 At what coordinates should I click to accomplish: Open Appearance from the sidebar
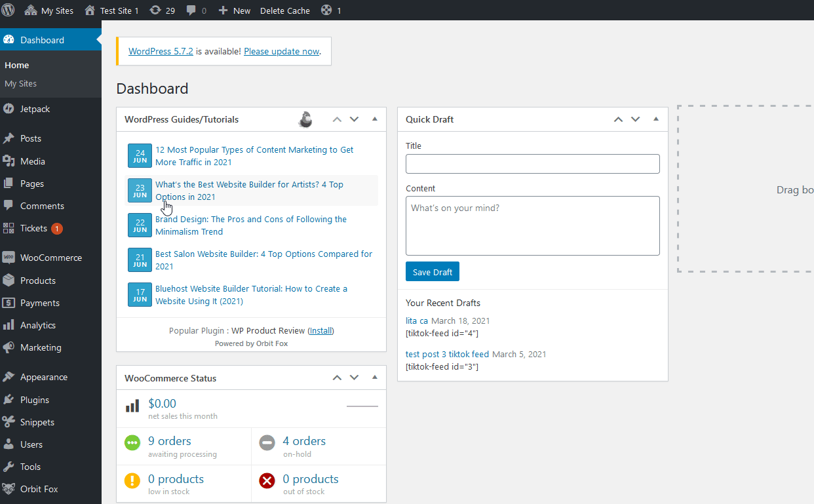click(x=50, y=377)
